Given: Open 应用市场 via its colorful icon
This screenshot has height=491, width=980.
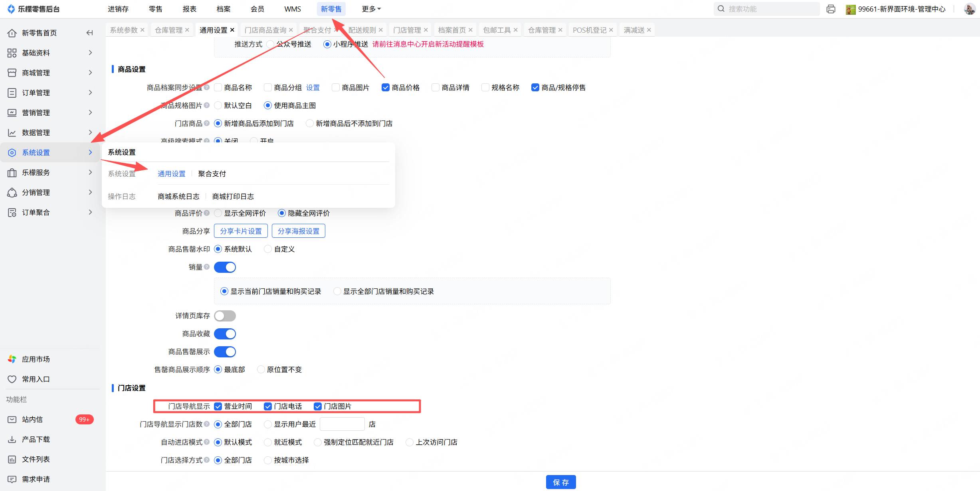Looking at the screenshot, I should 12,359.
